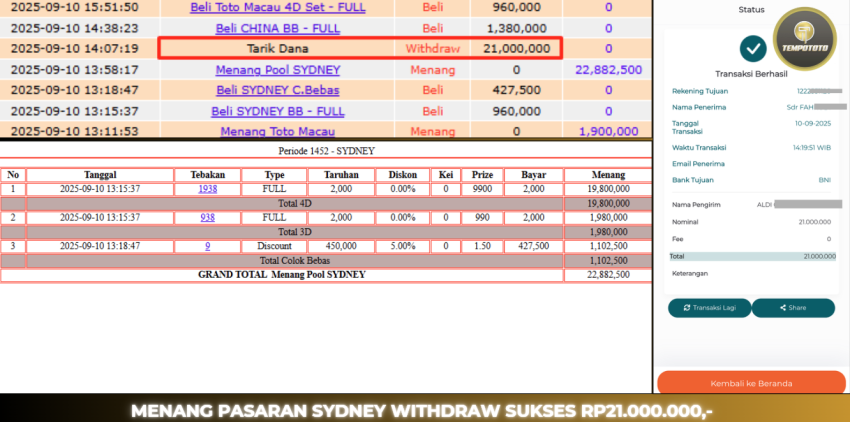Open the Menang Toto Macau link

click(278, 131)
